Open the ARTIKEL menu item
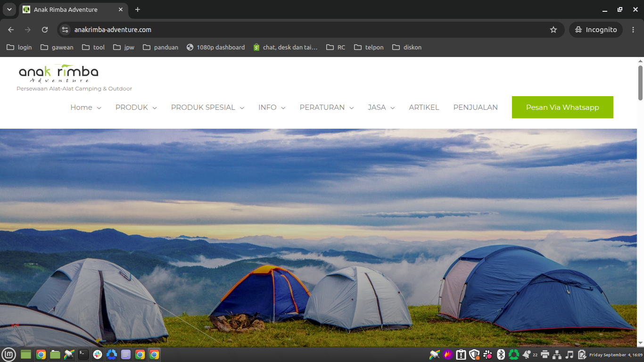This screenshot has height=362, width=644. click(424, 107)
